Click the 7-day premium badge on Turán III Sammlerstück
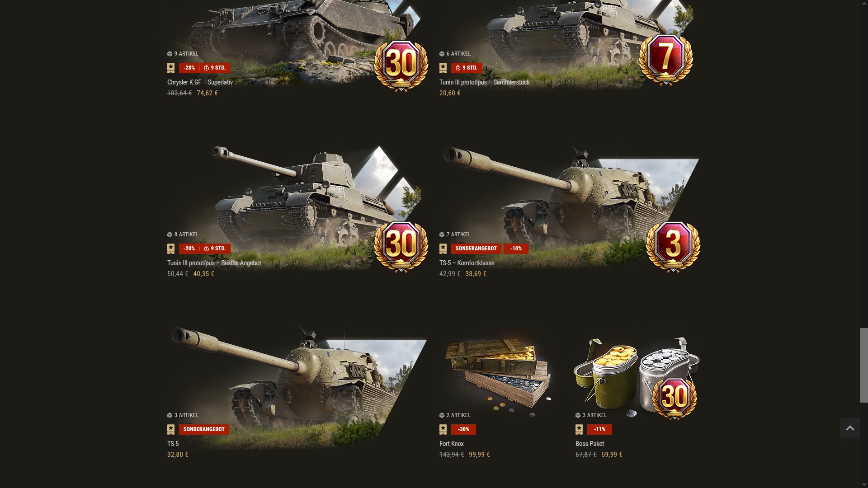 tap(665, 60)
